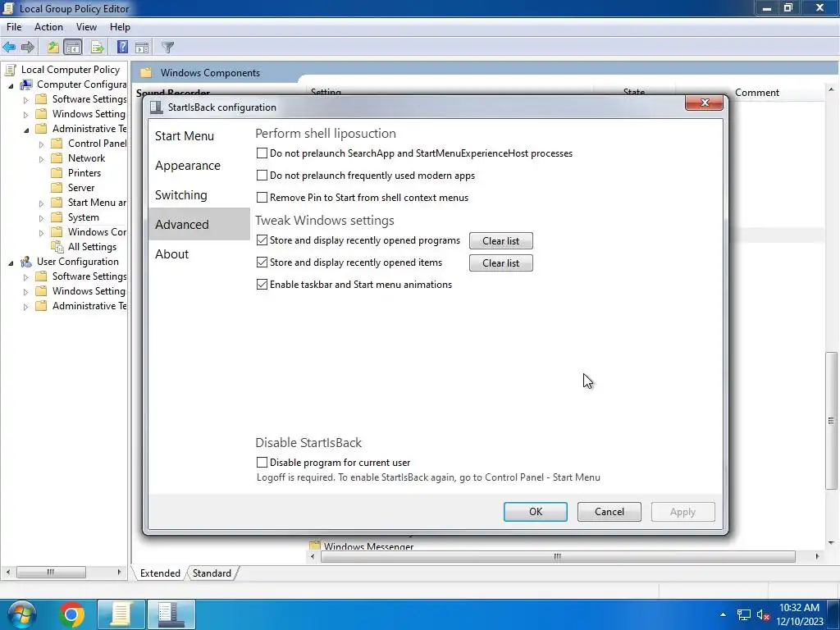
Task: Toggle the Show/Hide Console Tree icon
Action: point(72,47)
